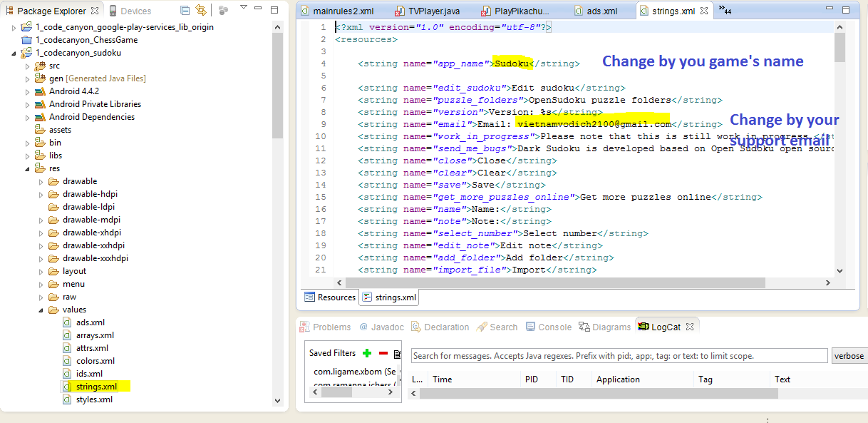The image size is (868, 423).
Task: Collapse the 1_codecanyon_sudoku project
Action: pyautogui.click(x=14, y=53)
